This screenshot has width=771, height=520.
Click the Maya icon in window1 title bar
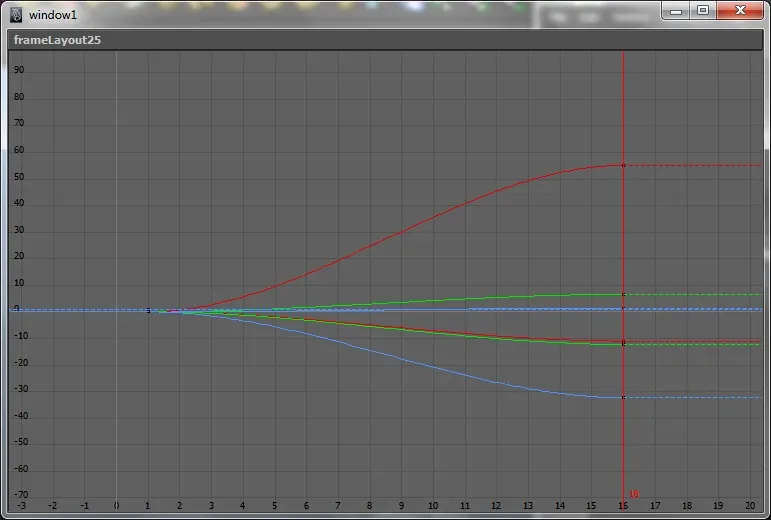coord(16,15)
